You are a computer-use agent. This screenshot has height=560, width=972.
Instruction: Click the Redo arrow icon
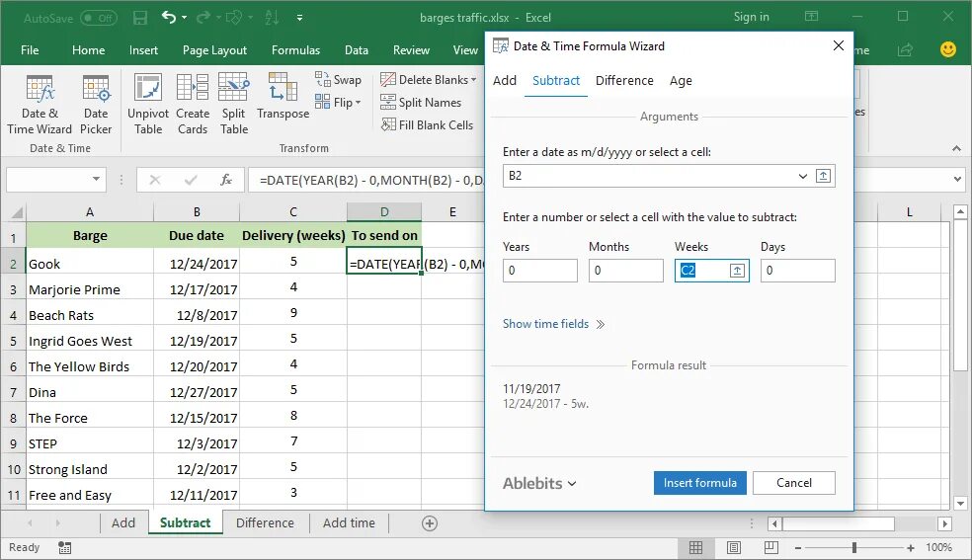pyautogui.click(x=202, y=18)
